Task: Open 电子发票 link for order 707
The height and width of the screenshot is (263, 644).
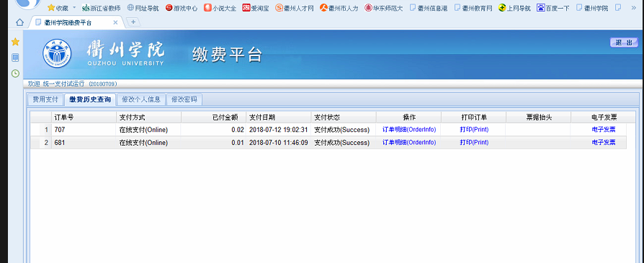Action: point(604,130)
